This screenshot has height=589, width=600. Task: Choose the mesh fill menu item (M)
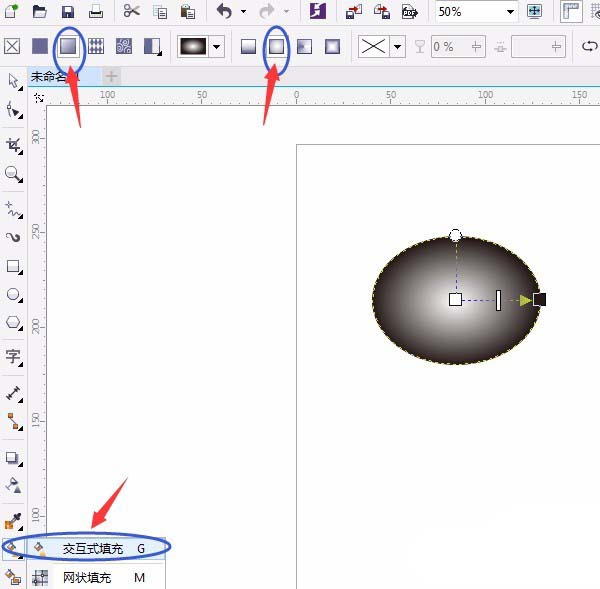(96, 577)
